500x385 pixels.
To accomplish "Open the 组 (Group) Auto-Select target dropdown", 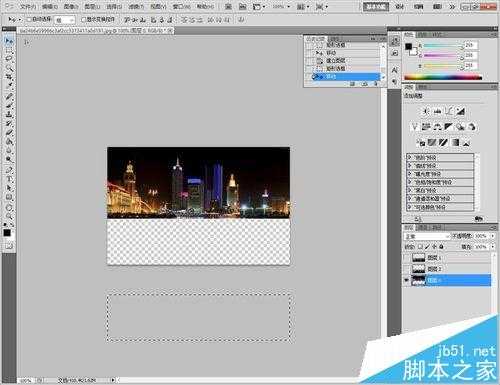I will click(x=65, y=20).
